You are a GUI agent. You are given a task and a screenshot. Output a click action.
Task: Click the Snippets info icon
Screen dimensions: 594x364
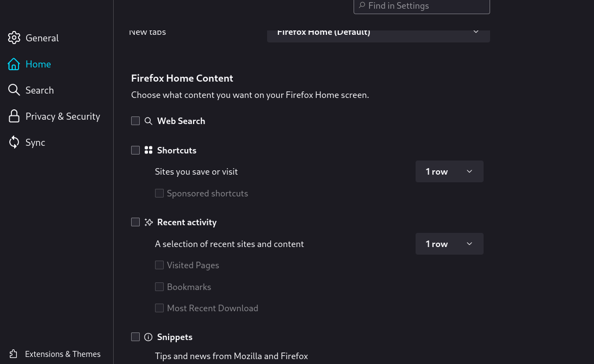point(148,337)
